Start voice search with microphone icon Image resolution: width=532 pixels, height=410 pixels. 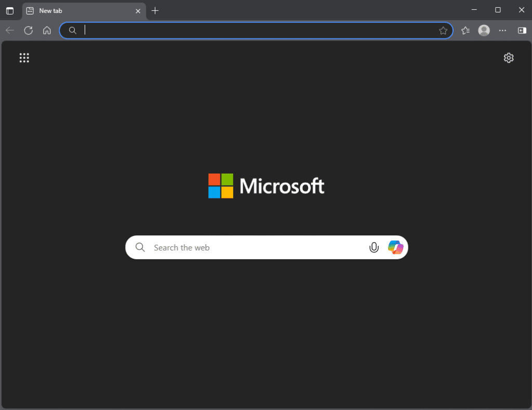pos(374,247)
